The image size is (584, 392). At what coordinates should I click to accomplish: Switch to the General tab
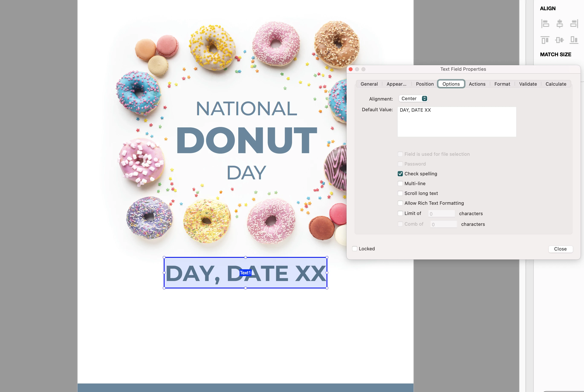[369, 84]
